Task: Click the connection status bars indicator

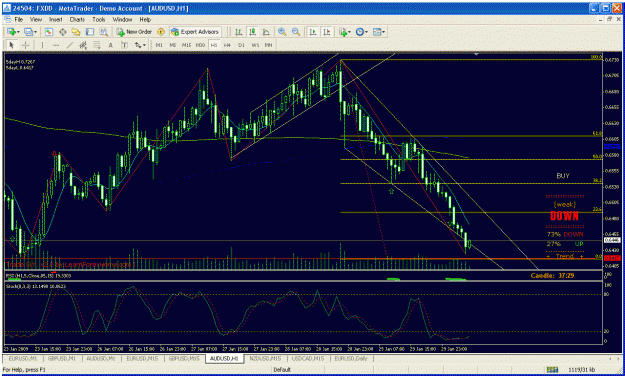Action: 552,370
